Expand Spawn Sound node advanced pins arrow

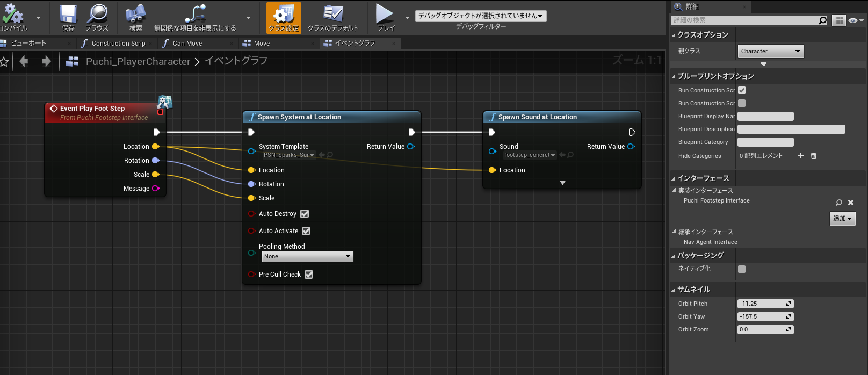[x=562, y=183]
